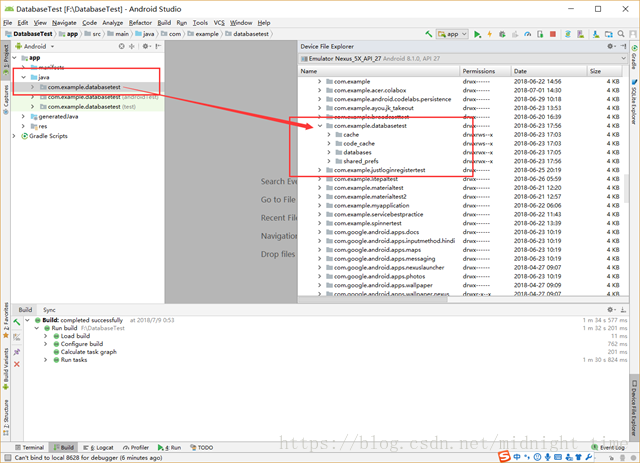Screen dimensions: 640x463
Task: Open Build panel settings gear
Action: coord(611,310)
